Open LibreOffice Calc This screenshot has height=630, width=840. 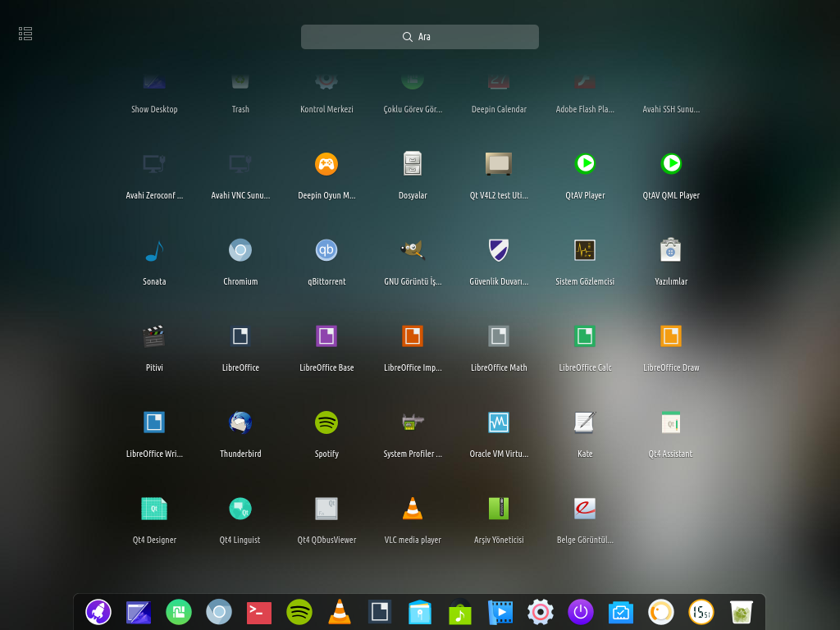(585, 336)
